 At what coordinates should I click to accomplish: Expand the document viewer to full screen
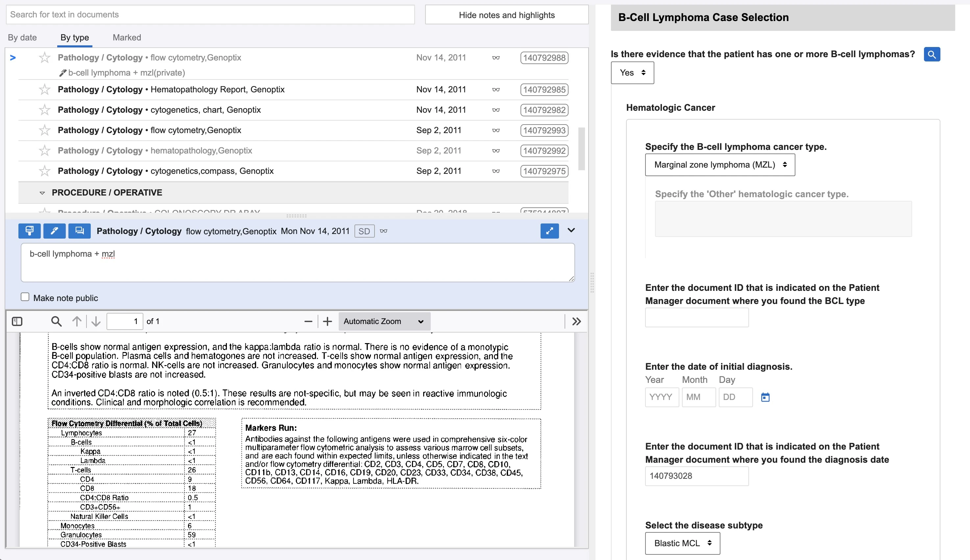[x=549, y=231]
